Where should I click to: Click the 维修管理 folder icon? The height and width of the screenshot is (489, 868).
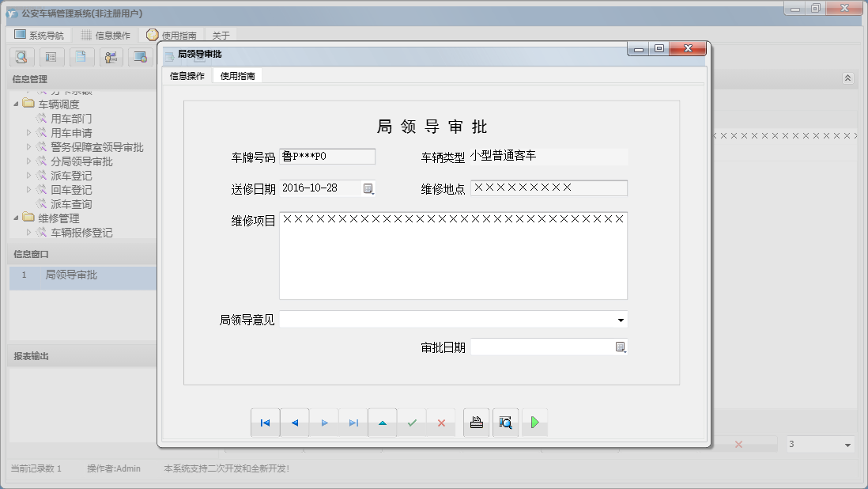click(28, 218)
